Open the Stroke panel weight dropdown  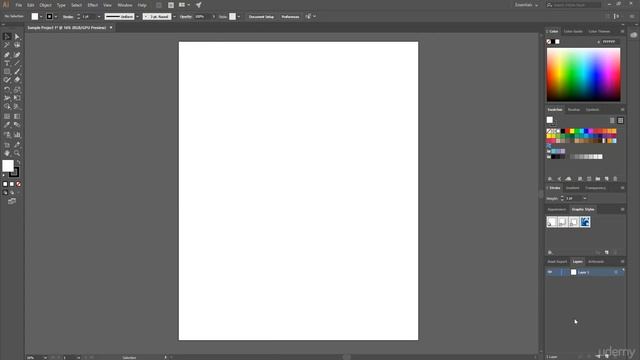click(585, 198)
